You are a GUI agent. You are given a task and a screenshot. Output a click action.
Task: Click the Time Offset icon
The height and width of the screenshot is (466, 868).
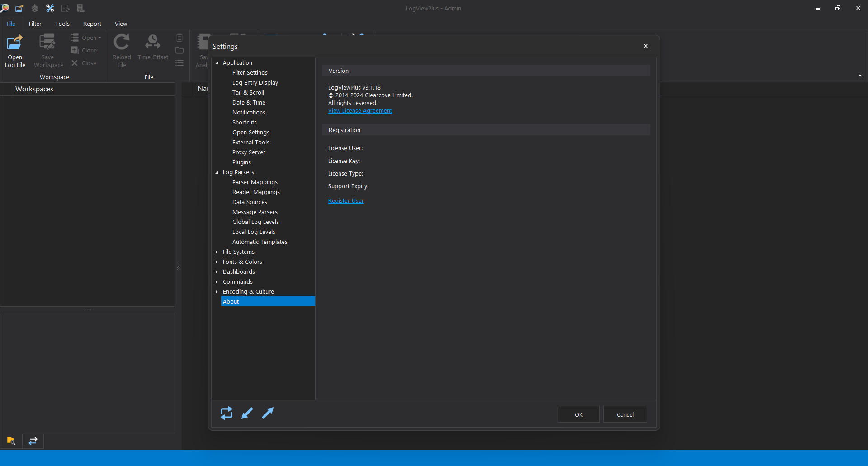point(153,43)
